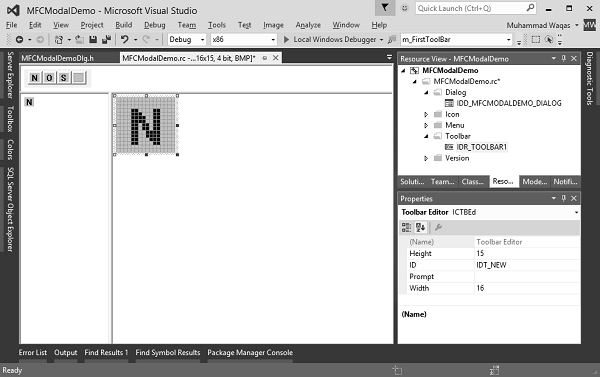Screen dimensions: 600x377
Task: Select the O toolbar button image
Action: click(x=49, y=78)
